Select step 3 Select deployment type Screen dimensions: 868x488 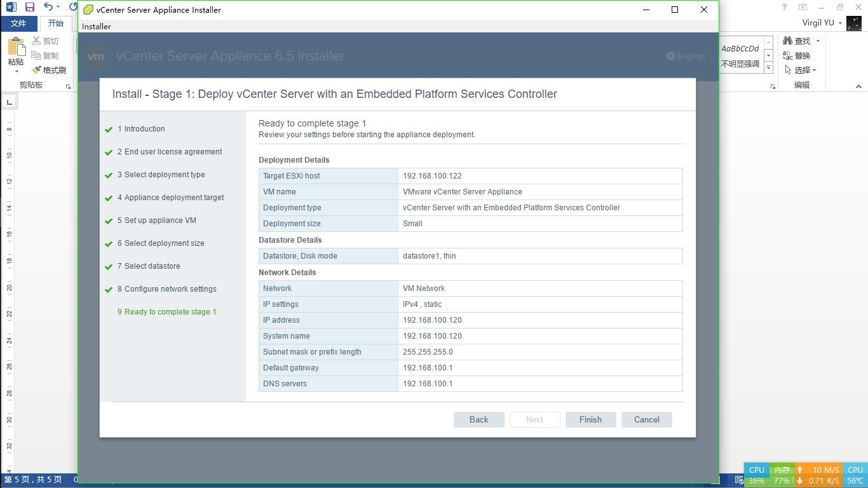pos(161,175)
